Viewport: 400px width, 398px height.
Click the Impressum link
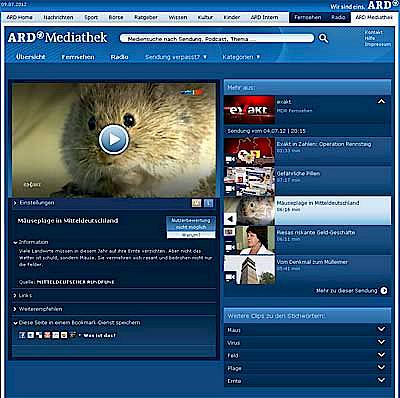coord(378,44)
